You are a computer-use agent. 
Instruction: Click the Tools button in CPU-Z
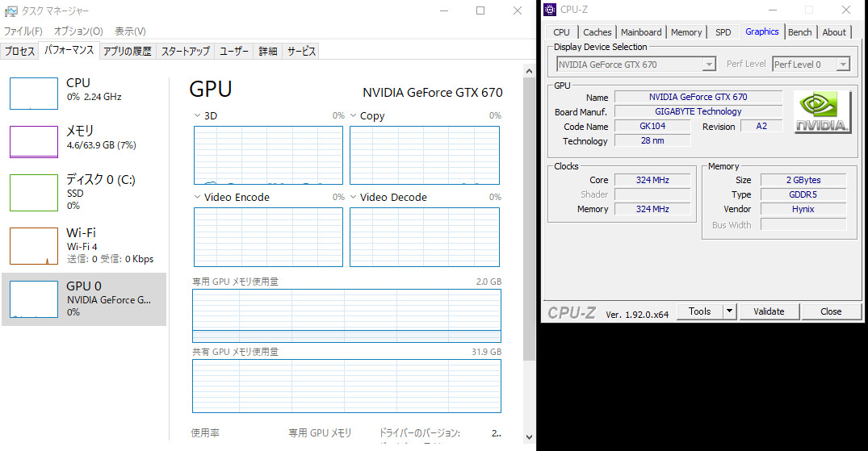click(700, 311)
